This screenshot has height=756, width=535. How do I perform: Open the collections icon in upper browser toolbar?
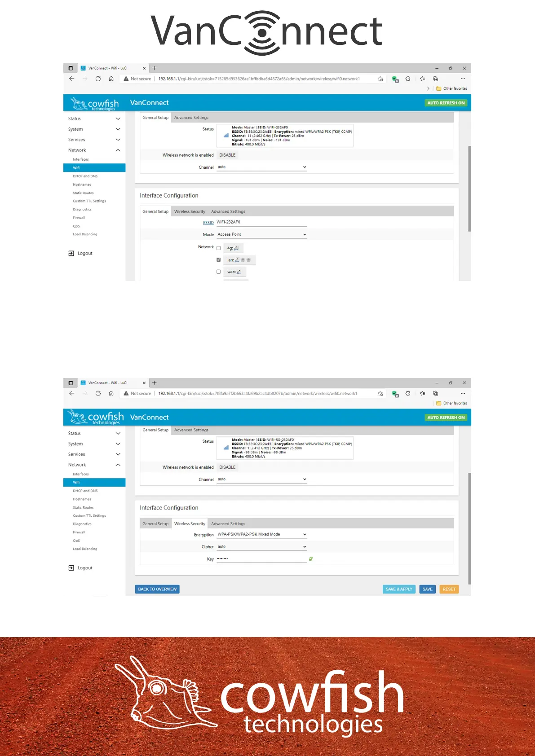click(x=435, y=79)
